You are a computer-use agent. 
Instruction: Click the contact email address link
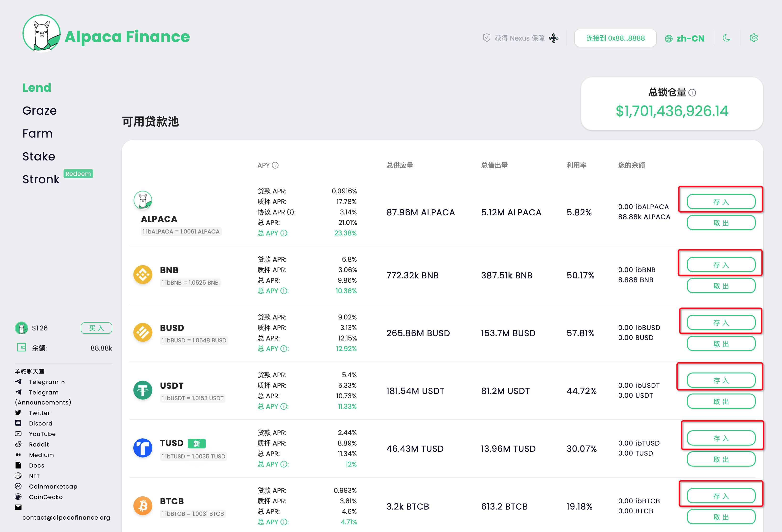pos(66,517)
